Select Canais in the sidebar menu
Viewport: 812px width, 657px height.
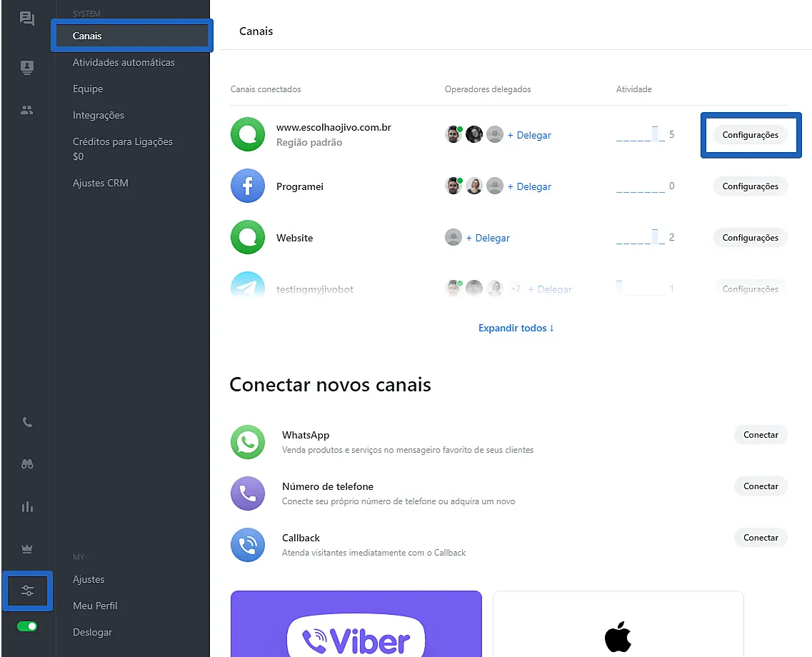tap(132, 36)
